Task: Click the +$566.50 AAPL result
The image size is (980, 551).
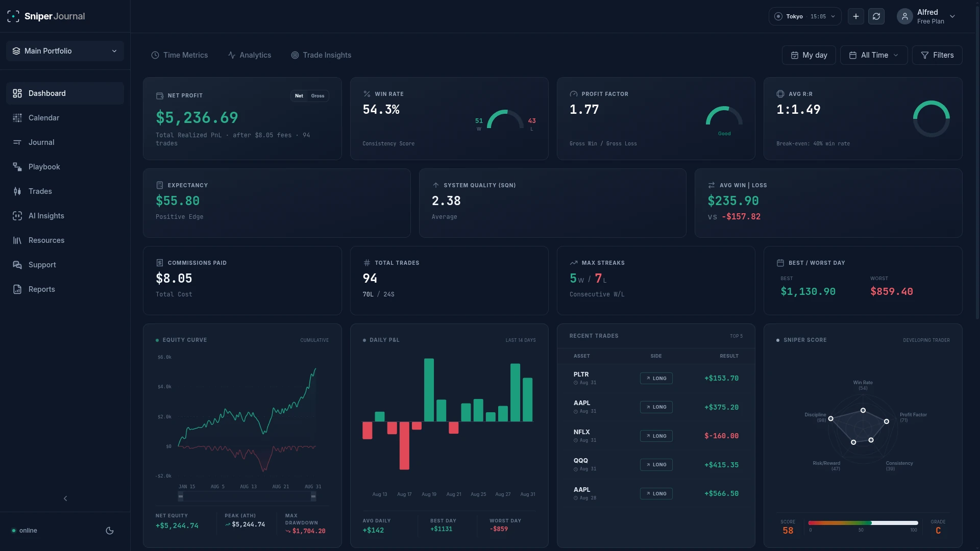Action: (x=722, y=494)
